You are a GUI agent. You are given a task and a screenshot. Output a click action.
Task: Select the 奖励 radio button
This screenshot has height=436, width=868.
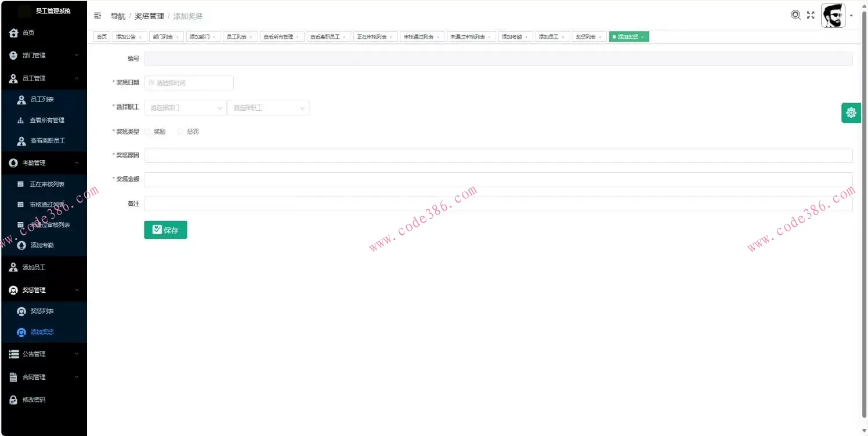(x=147, y=132)
